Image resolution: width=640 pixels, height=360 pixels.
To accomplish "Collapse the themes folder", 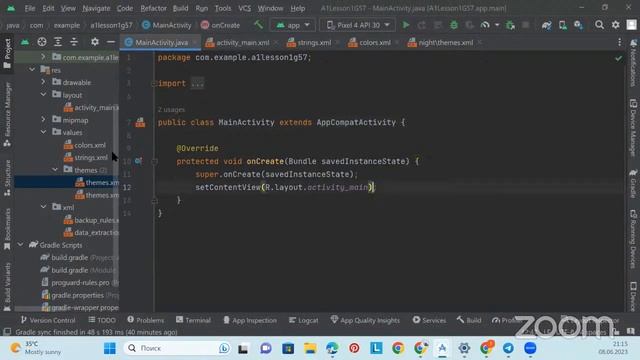I will click(55, 170).
